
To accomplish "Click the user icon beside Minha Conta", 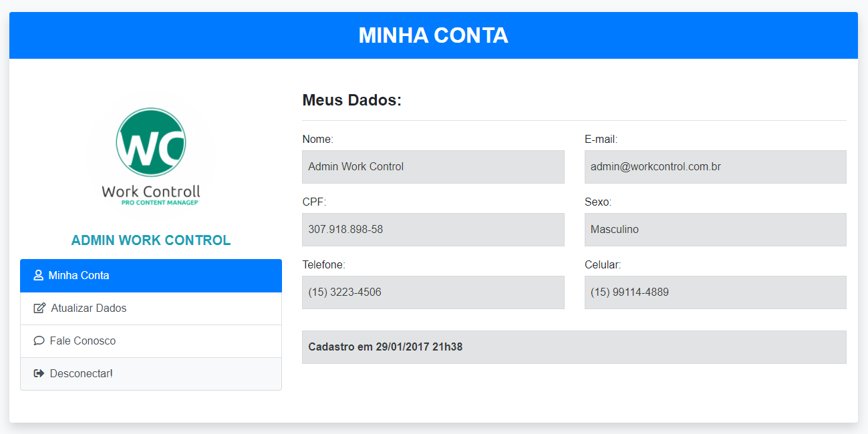I will (x=38, y=276).
